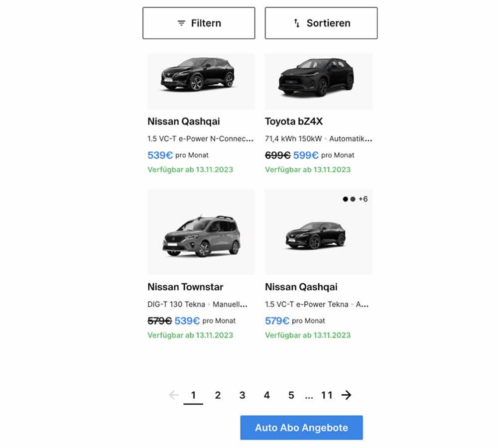This screenshot has width=498, height=448.
Task: Click the sort arrows icon beside Sortieren
Action: (297, 23)
